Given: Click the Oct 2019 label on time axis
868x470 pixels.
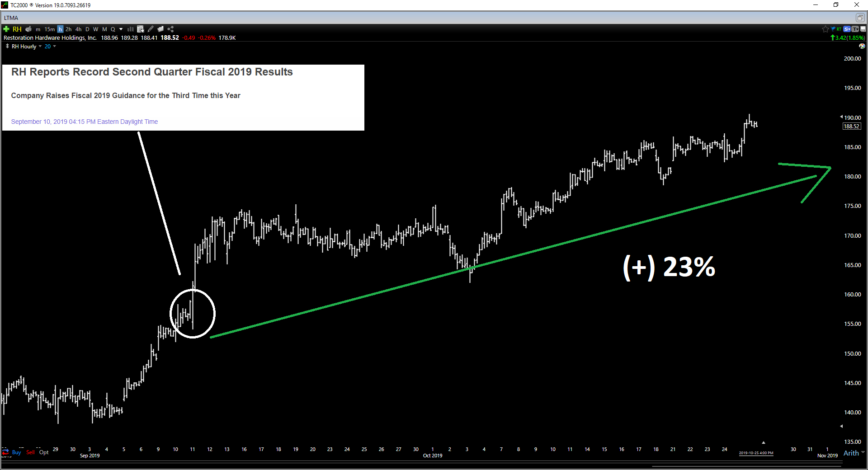Looking at the screenshot, I should 433,456.
